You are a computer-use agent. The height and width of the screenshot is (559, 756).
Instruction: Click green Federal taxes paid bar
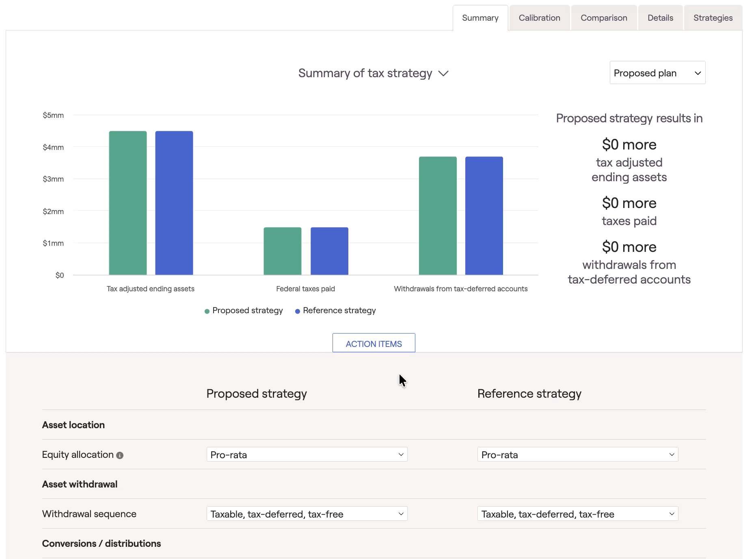[x=283, y=251]
